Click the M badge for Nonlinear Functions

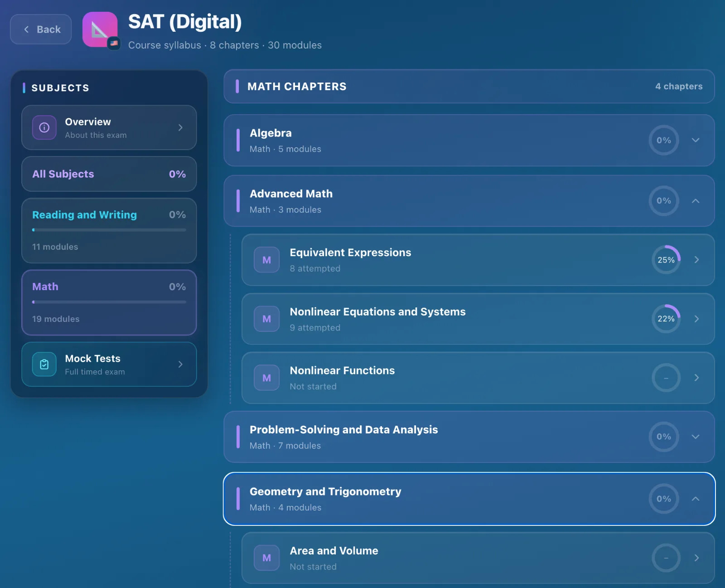[x=267, y=378]
